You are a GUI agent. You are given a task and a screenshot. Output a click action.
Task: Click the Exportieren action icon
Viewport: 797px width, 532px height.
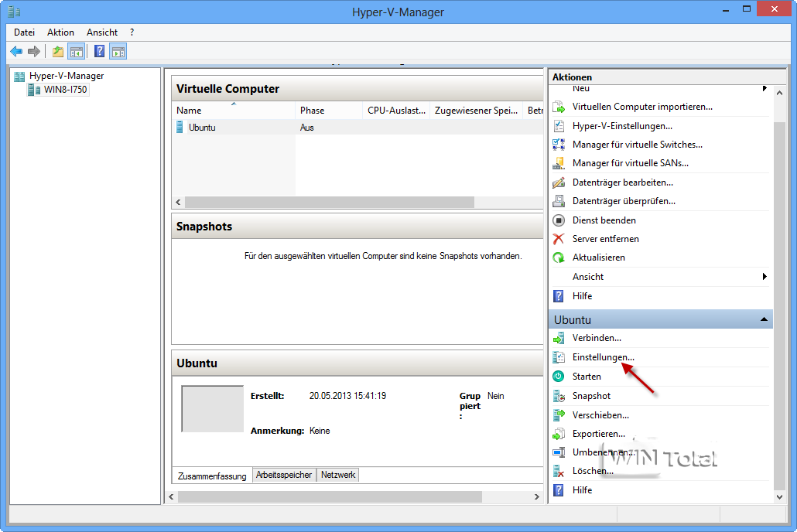pos(559,434)
